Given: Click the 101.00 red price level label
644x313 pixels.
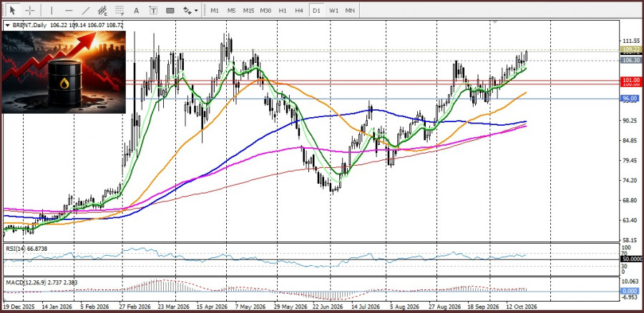Looking at the screenshot, I should [630, 80].
